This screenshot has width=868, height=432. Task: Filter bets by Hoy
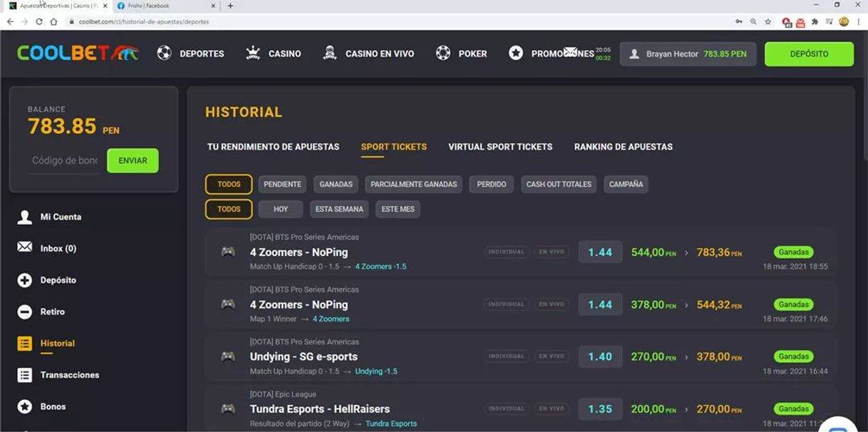coord(281,209)
